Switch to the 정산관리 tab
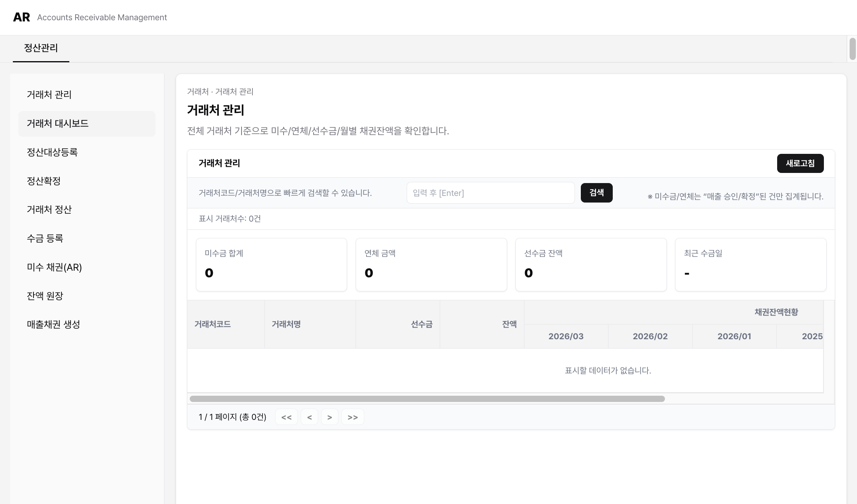 pyautogui.click(x=41, y=48)
